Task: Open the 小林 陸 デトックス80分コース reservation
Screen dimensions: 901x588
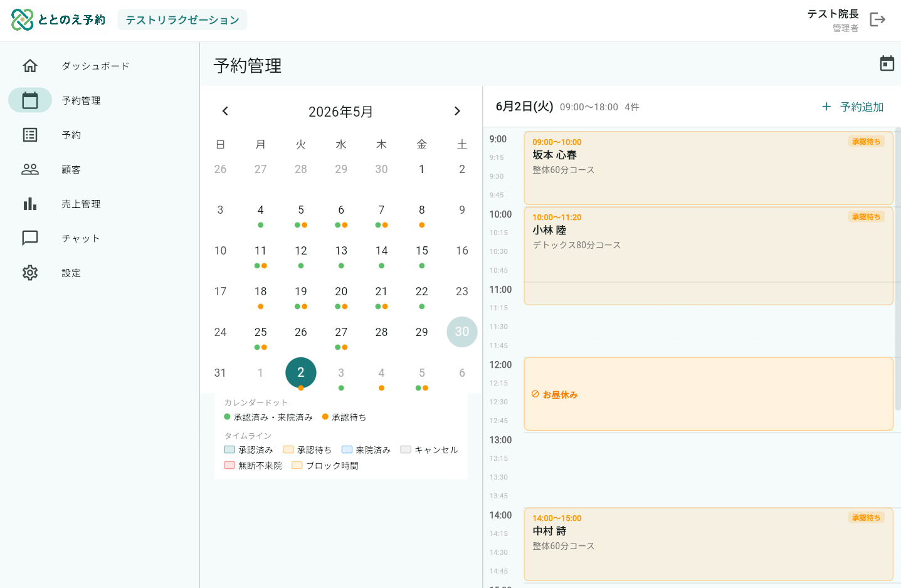Action: coord(709,256)
